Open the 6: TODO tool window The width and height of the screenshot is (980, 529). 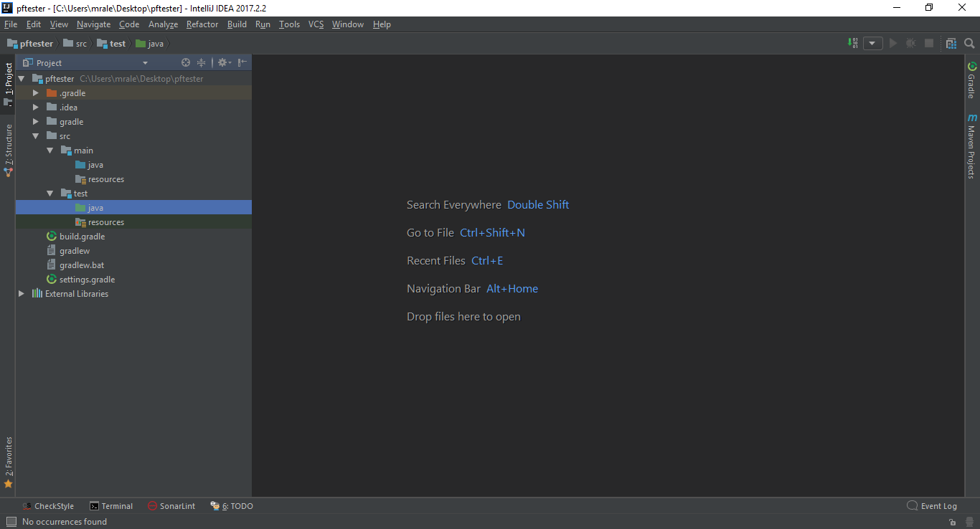pyautogui.click(x=232, y=506)
